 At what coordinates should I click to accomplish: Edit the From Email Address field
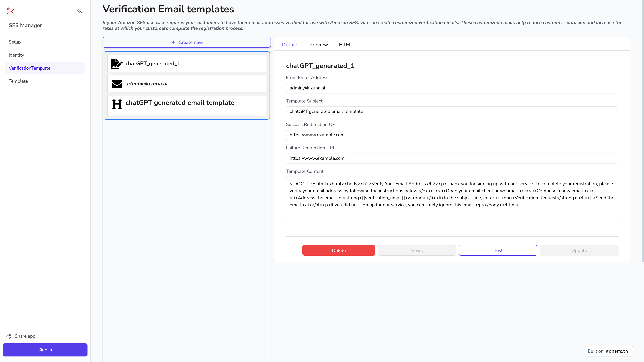[x=452, y=88]
